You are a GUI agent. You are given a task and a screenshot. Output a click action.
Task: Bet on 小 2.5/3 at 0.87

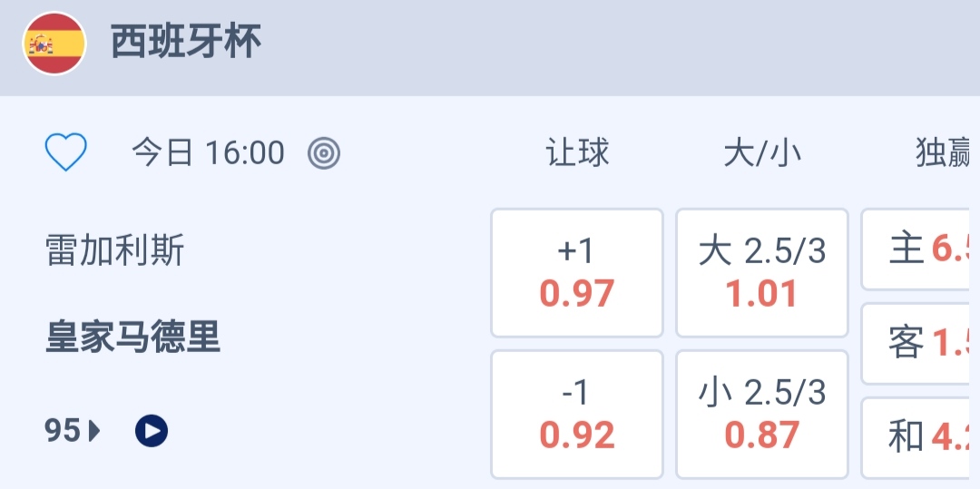[762, 415]
